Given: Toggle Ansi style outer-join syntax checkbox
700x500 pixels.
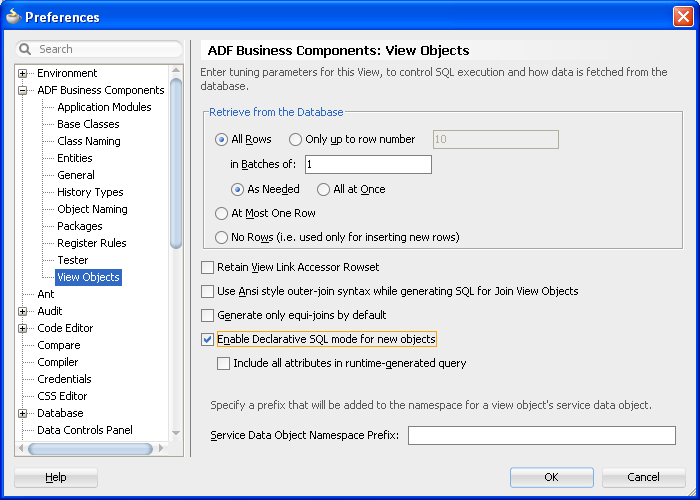Looking at the screenshot, I should pyautogui.click(x=207, y=292).
